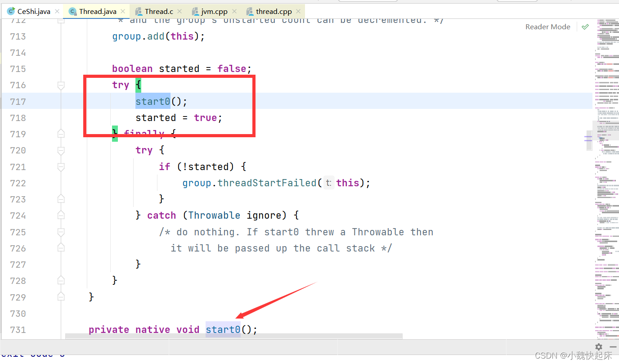Click the 'finally' keyword on line 719
Viewport: 619px width, 364px height.
(x=144, y=134)
